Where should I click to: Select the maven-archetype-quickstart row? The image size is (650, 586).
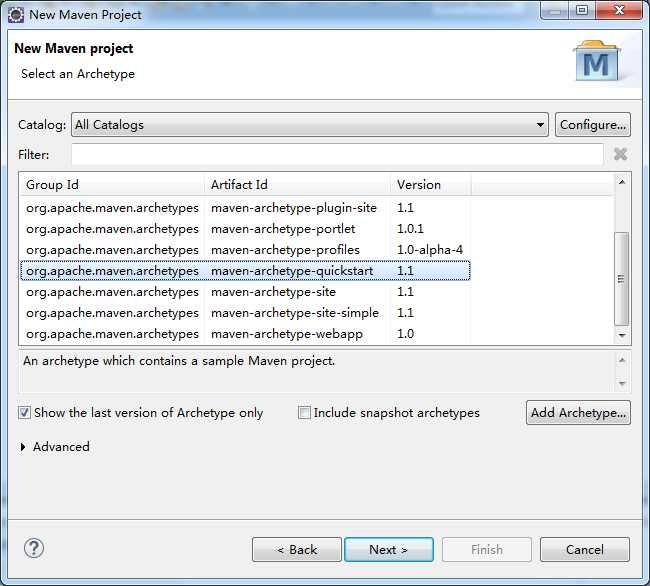[245, 271]
